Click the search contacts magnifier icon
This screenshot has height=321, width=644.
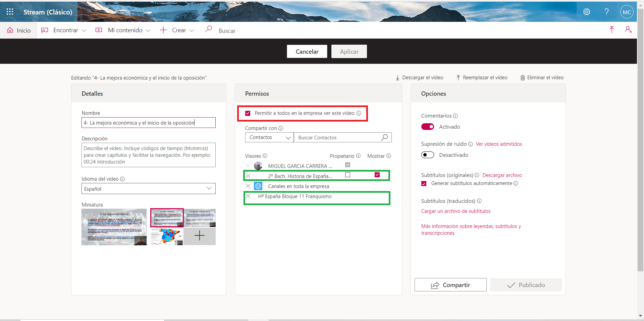(x=384, y=137)
